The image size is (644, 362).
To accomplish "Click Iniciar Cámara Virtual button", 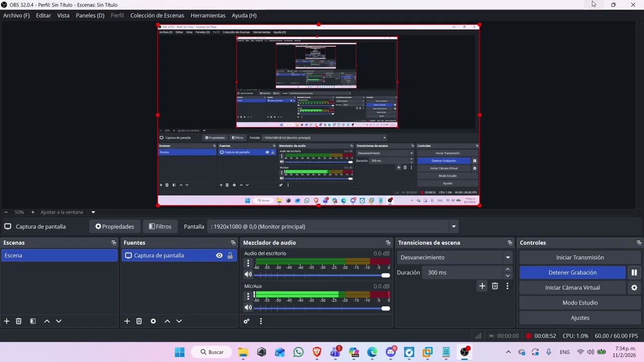I will tap(573, 288).
